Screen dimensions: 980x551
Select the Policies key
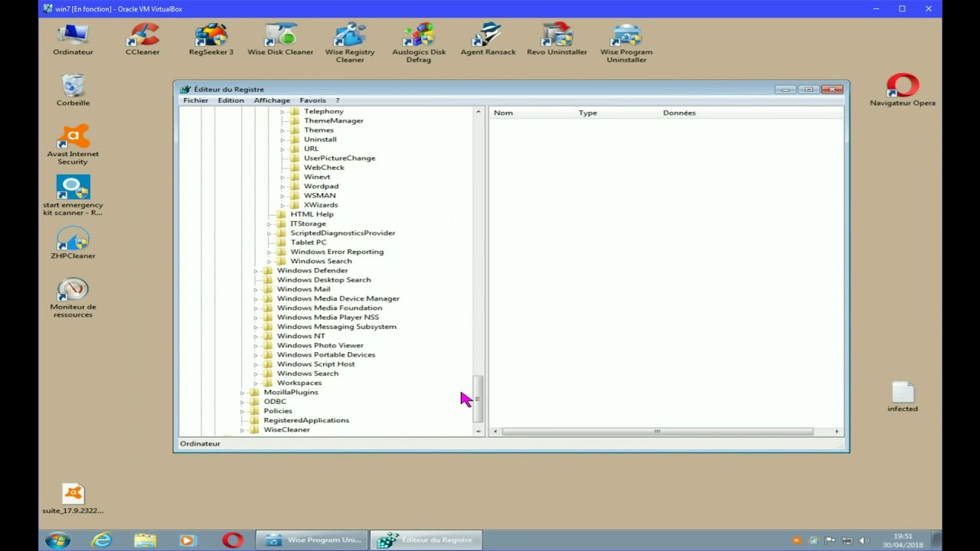[278, 411]
